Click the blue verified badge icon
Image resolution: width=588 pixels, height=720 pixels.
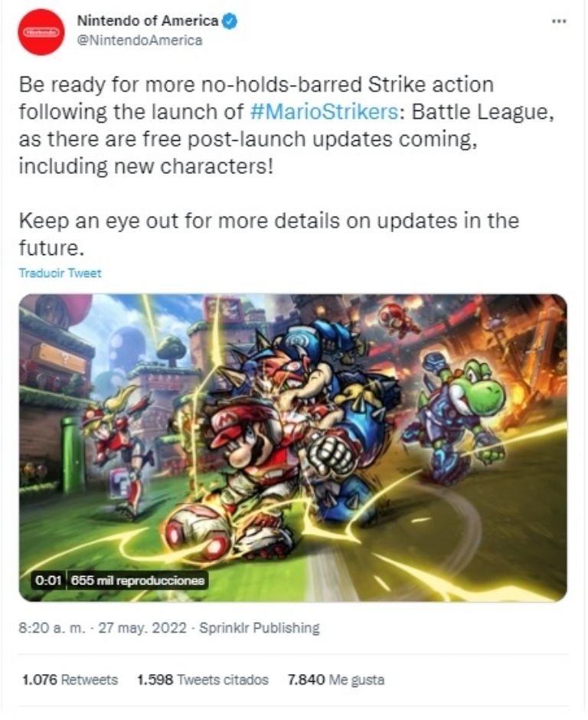click(230, 21)
